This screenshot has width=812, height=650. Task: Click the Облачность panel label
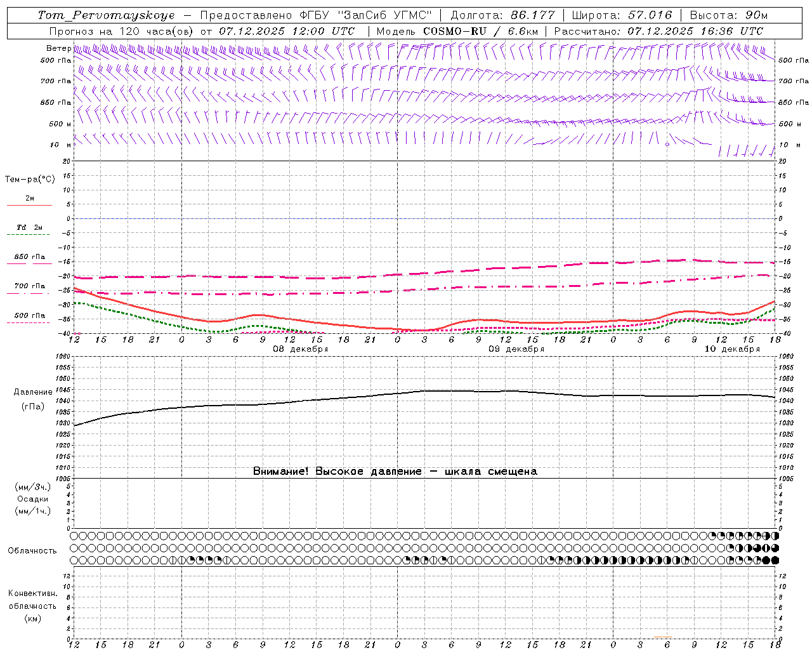click(x=32, y=551)
